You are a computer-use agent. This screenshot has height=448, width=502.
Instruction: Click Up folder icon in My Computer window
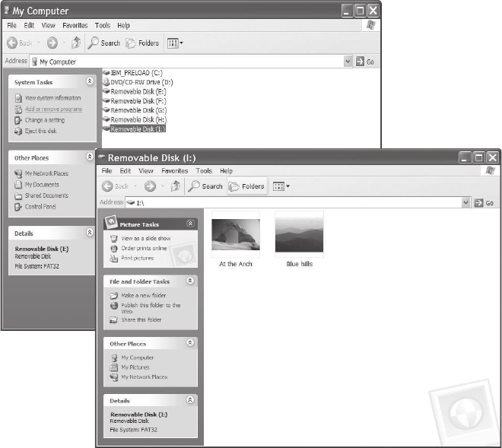pos(76,43)
